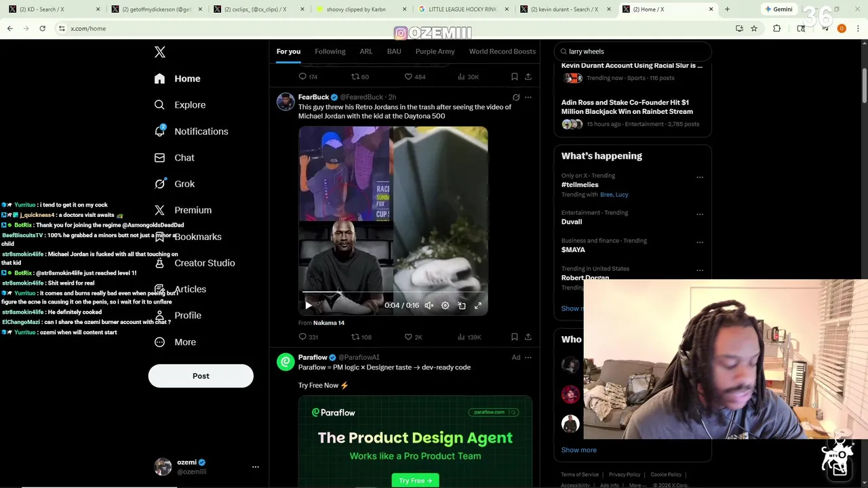This screenshot has height=488, width=868.
Task: Like the upper post (484)
Action: pyautogui.click(x=415, y=77)
